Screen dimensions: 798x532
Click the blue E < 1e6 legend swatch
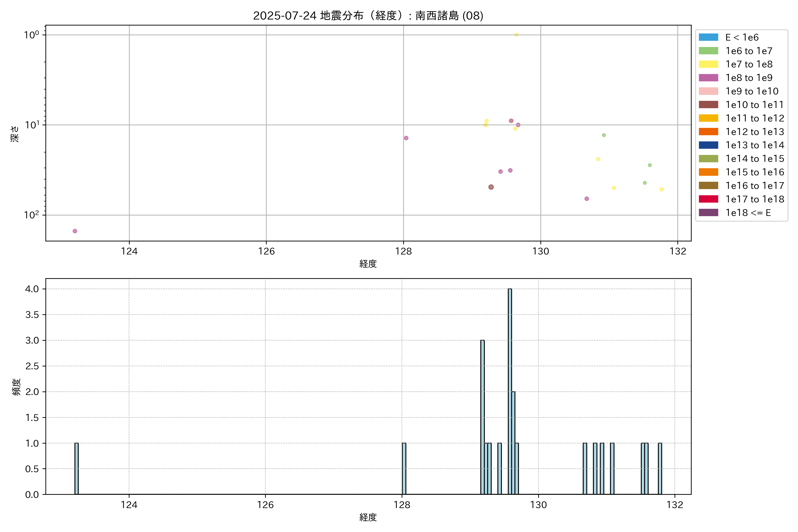click(708, 37)
